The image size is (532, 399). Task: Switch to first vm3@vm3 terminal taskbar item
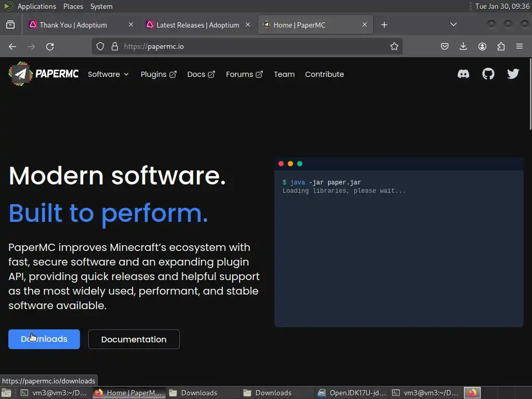pos(54,393)
